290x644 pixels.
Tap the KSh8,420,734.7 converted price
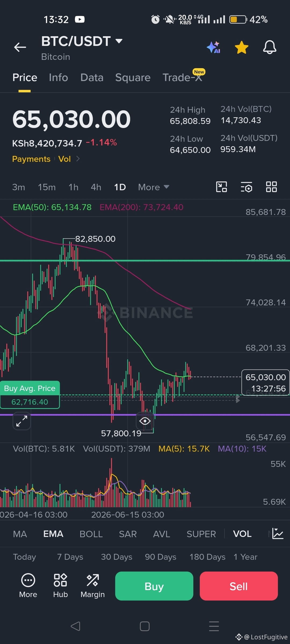(47, 143)
